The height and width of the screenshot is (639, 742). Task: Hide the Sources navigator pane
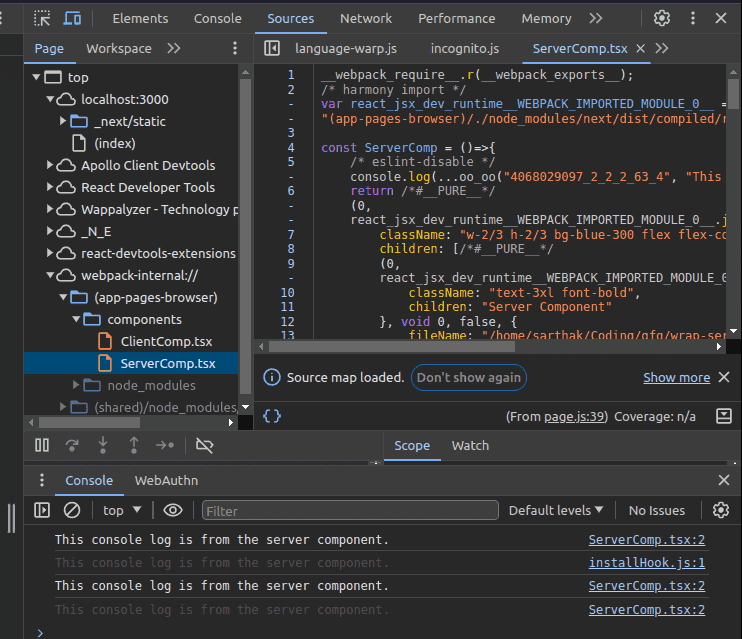point(272,48)
